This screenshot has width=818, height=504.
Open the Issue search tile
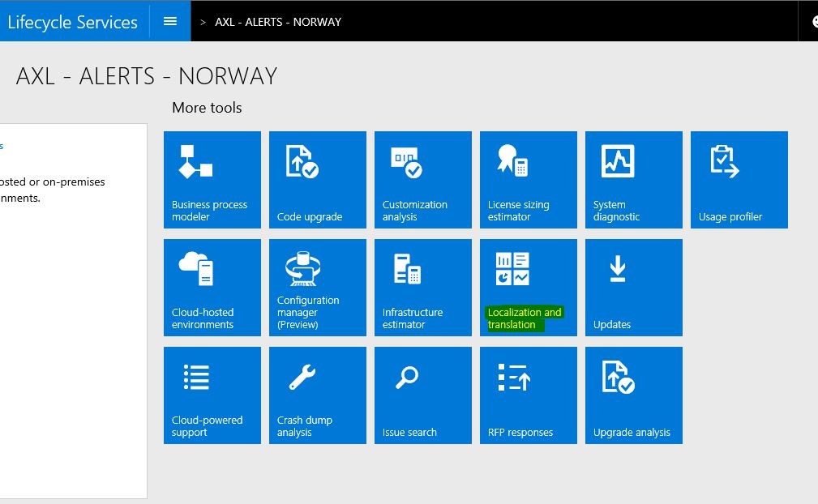click(x=423, y=395)
